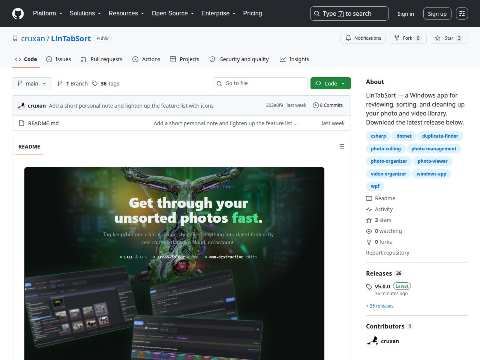Click the Sign up button
The image size is (480, 360).
click(x=437, y=14)
